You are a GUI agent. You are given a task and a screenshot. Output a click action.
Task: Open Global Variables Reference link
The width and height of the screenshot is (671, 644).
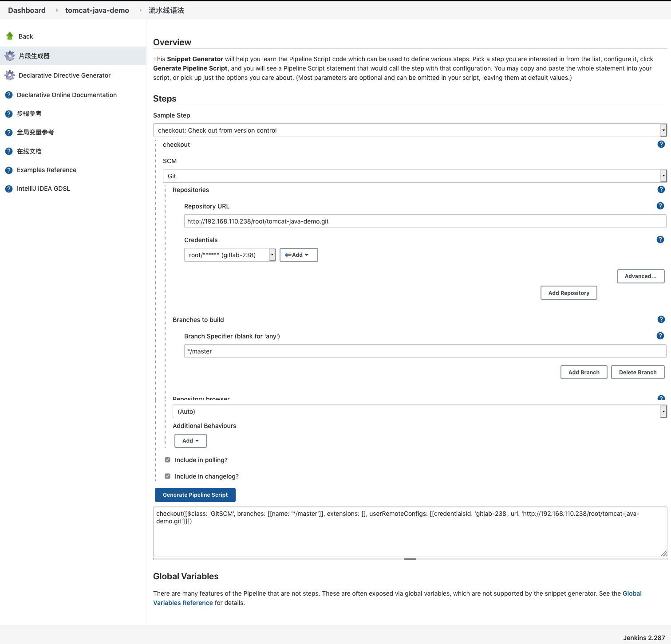coord(632,593)
